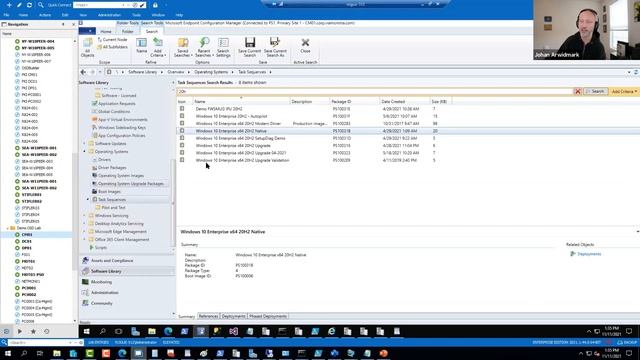Select Windows 10 Enterprise x64 20H2 SetupDiag Demo row
This screenshot has height=360, width=640.
coord(408,138)
